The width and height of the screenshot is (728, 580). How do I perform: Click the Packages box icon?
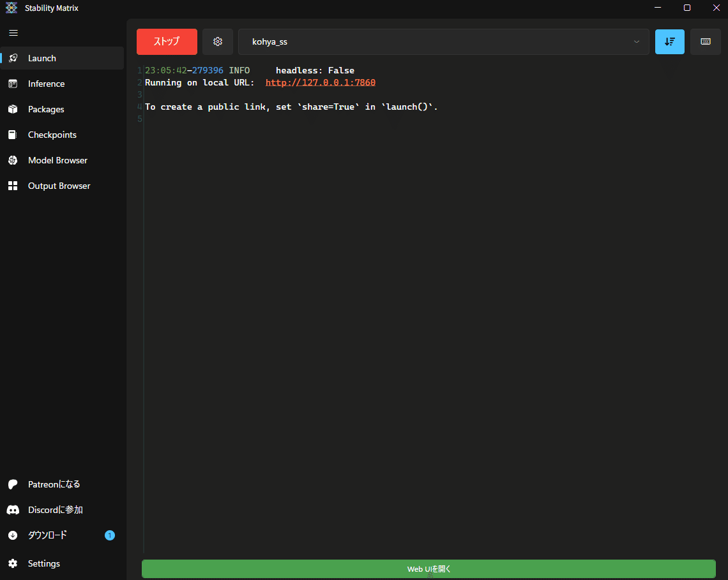click(13, 109)
